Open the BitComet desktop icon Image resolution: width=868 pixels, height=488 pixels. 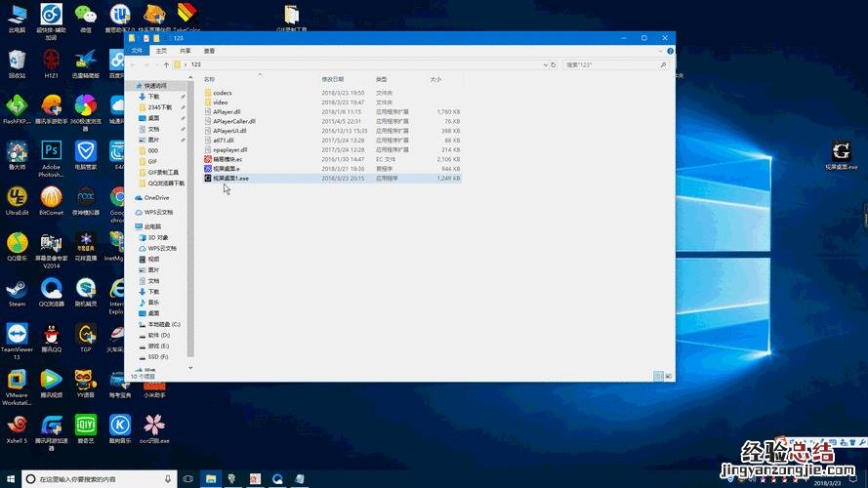pyautogui.click(x=51, y=197)
